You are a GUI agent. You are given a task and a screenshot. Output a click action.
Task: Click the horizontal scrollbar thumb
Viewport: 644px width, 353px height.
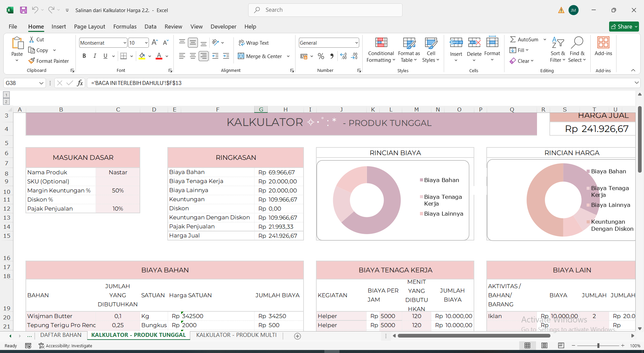(x=474, y=336)
